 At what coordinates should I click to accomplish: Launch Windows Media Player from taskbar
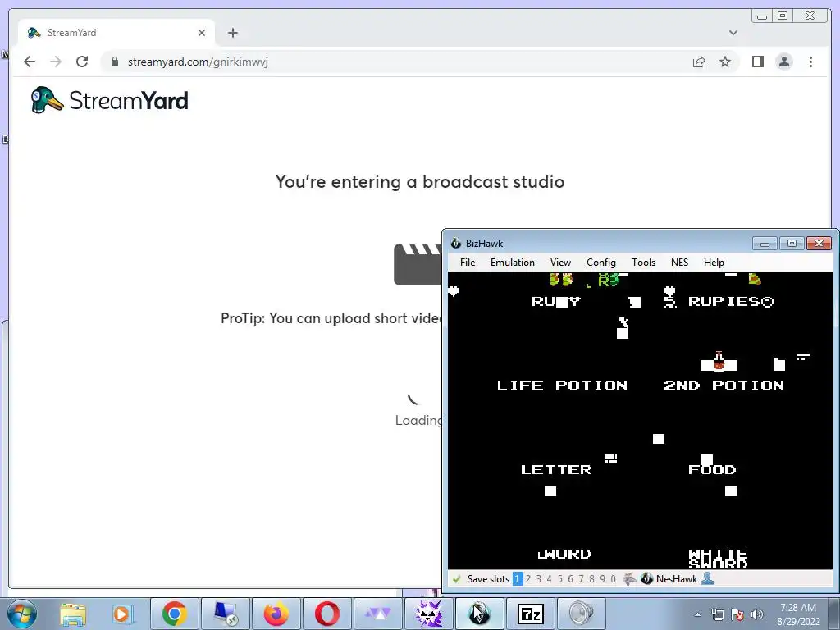tap(123, 614)
